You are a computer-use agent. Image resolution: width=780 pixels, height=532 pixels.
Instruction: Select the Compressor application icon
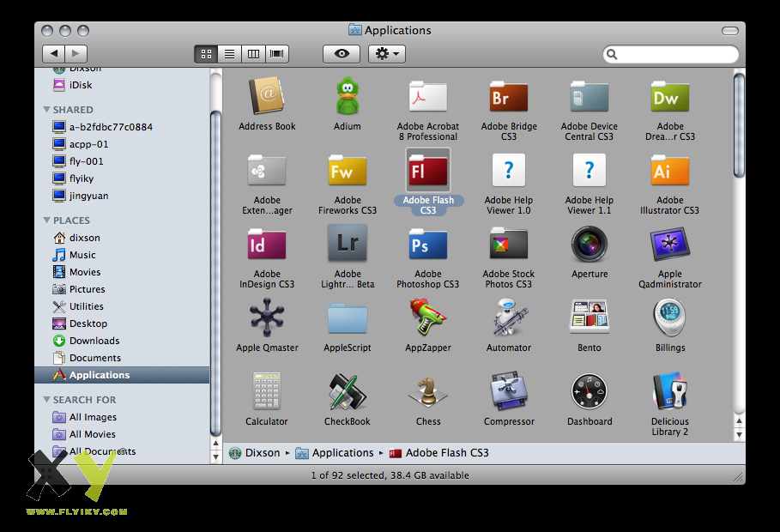point(508,391)
